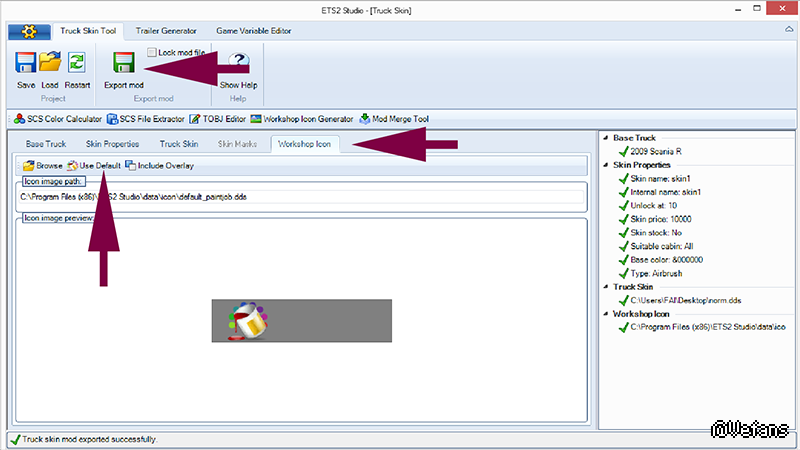Select the Workshop Icon tab
The width and height of the screenshot is (800, 450).
click(304, 144)
